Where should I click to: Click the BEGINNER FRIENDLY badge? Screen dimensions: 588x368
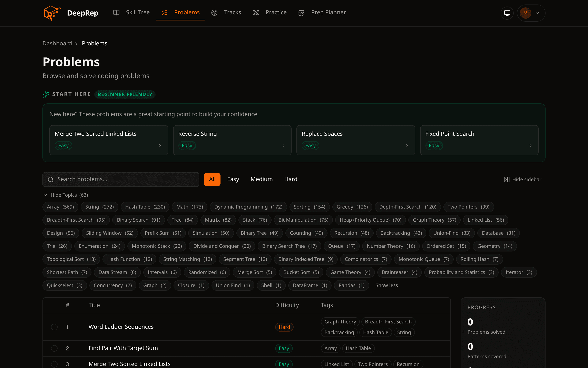(x=125, y=94)
